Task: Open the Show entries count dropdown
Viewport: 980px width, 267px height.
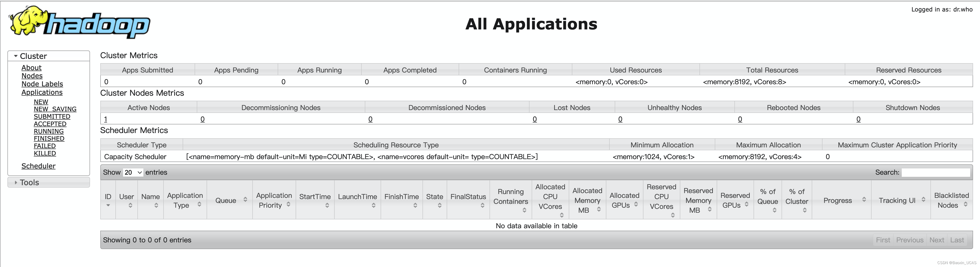Action: pos(133,173)
